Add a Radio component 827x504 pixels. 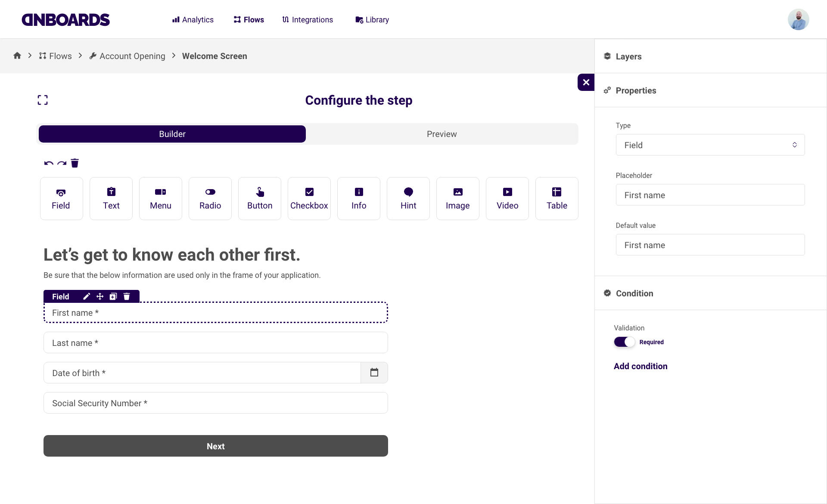tap(210, 199)
